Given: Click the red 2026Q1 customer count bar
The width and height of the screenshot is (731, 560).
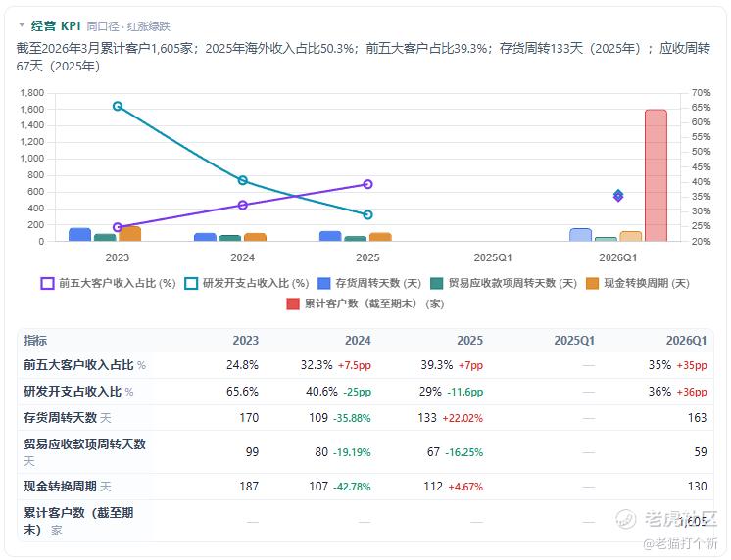Looking at the screenshot, I should click(x=656, y=175).
